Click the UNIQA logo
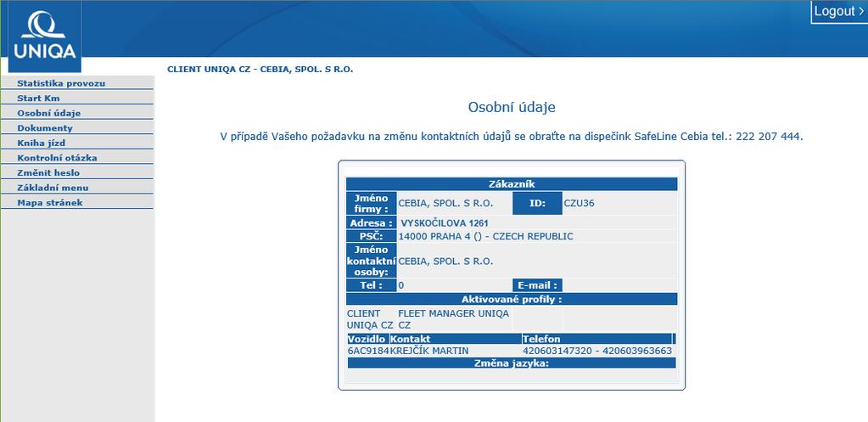This screenshot has width=868, height=422. pos(44,37)
